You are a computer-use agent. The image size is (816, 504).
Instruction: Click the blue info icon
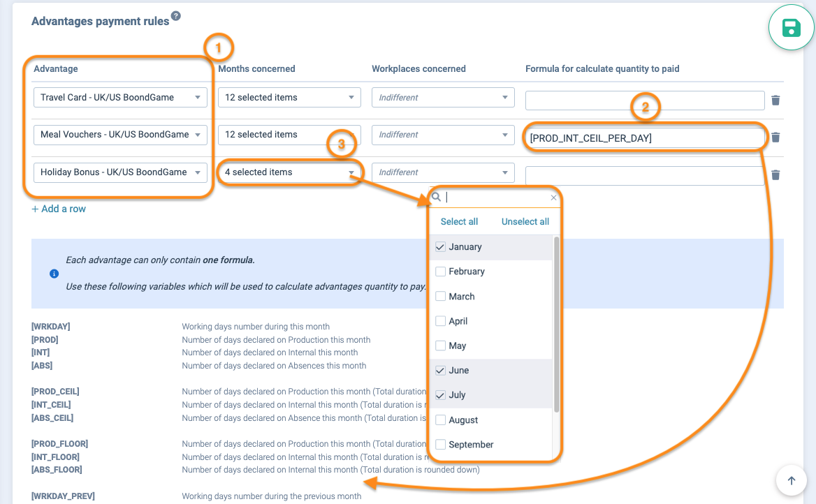pos(54,274)
